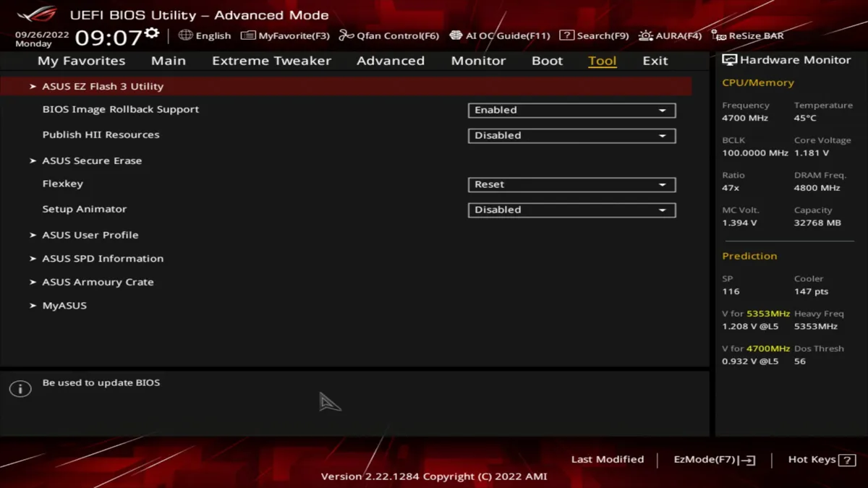868x488 pixels.
Task: Select the Flexkey label
Action: click(x=63, y=184)
